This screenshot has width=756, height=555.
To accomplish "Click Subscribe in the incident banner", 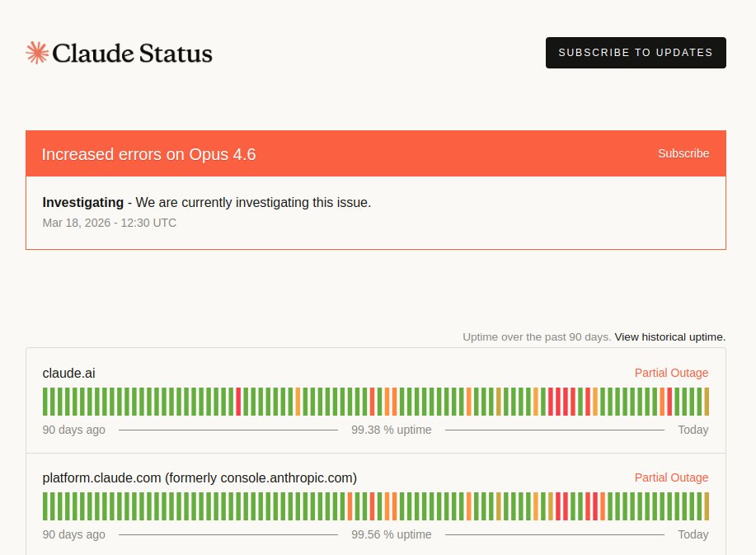I will [x=683, y=153].
